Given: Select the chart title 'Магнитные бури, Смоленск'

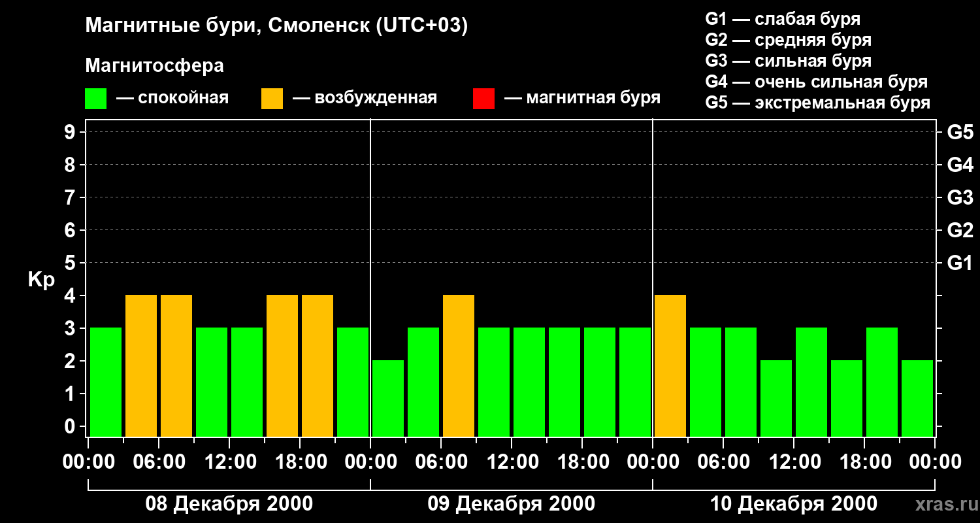Looking at the screenshot, I should pos(227,26).
